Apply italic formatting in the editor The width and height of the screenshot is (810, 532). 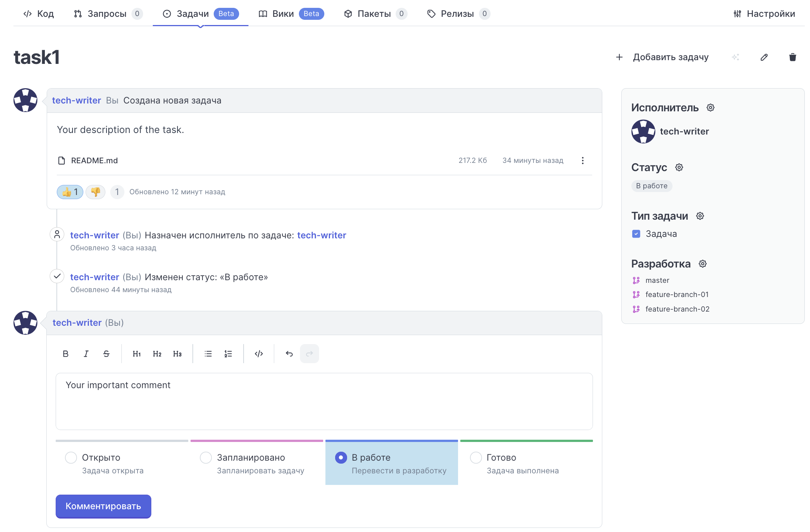point(86,354)
